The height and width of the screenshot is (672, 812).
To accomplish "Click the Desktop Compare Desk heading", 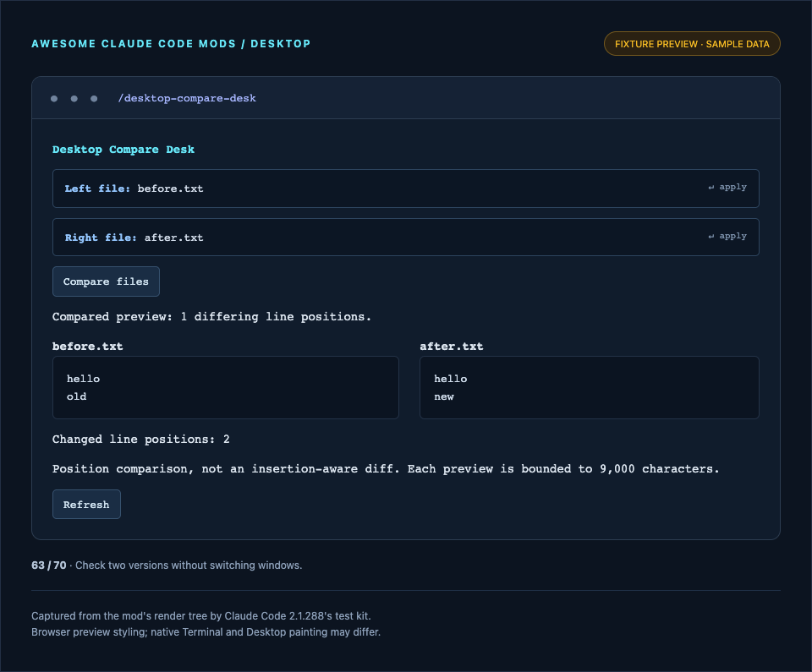I will tap(123, 150).
